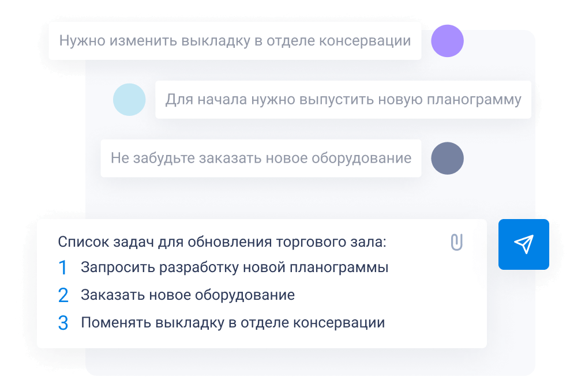This screenshot has height=392, width=570.
Task: Click the heading "Список задач для обновления торгового зала:"
Action: [222, 242]
